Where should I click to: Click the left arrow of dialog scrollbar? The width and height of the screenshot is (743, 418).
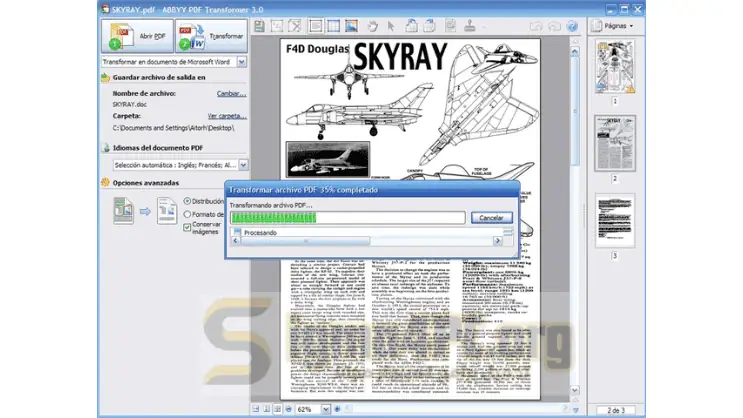pyautogui.click(x=236, y=241)
